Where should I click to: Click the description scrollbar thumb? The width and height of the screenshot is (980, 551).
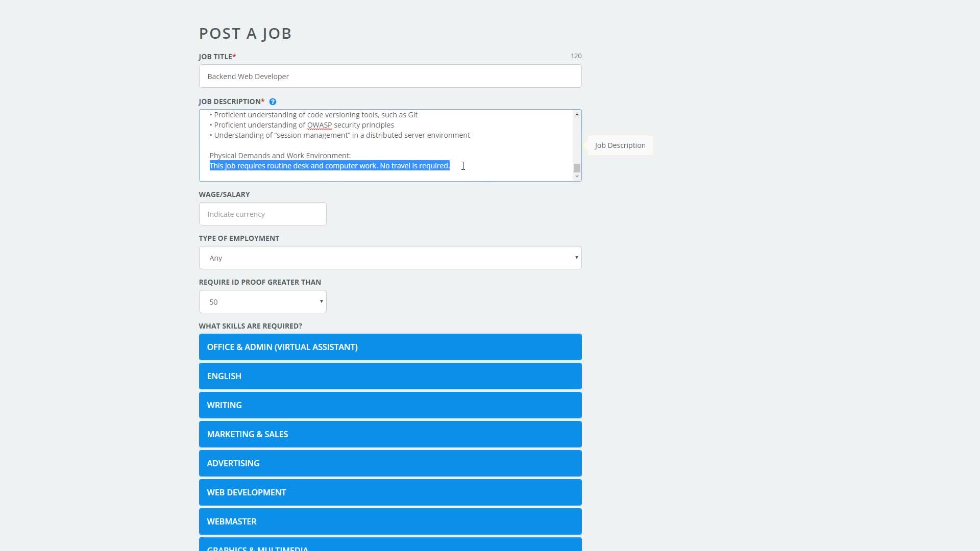pyautogui.click(x=577, y=168)
